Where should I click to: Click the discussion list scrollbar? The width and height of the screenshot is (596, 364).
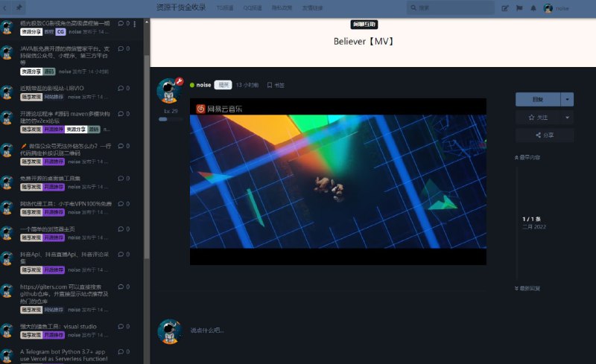(147, 156)
